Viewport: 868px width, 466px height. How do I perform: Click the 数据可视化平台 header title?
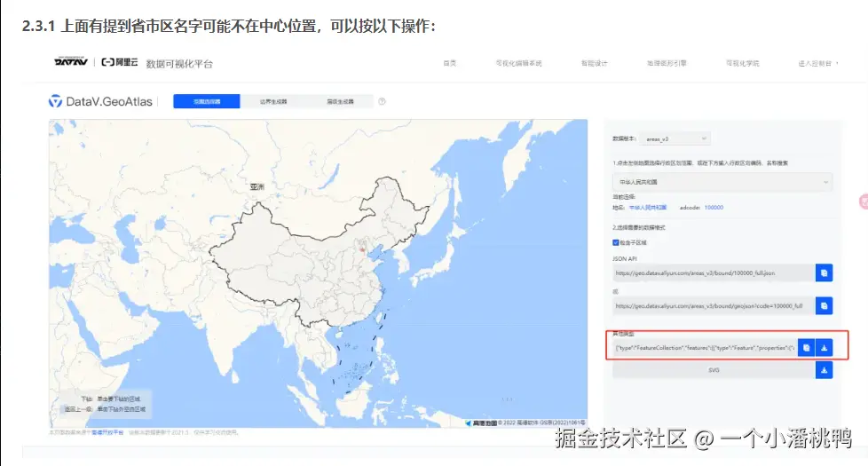(x=179, y=64)
